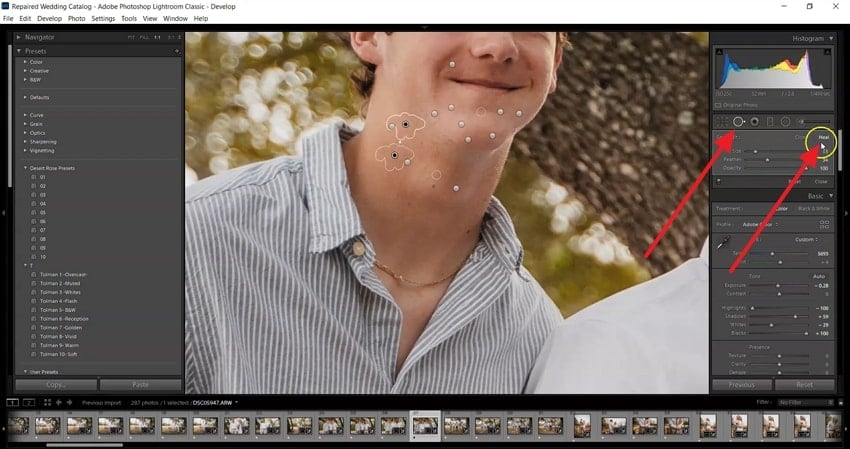Collapse the Histogram panel

click(x=831, y=39)
